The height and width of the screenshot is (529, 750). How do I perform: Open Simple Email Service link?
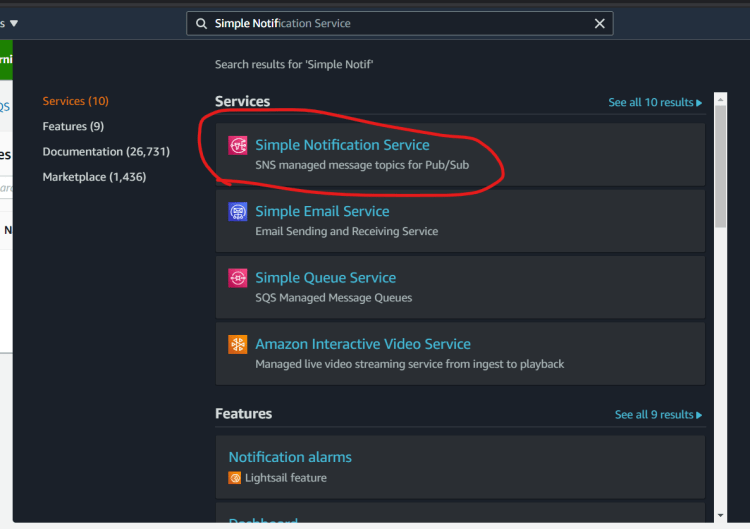(x=322, y=211)
